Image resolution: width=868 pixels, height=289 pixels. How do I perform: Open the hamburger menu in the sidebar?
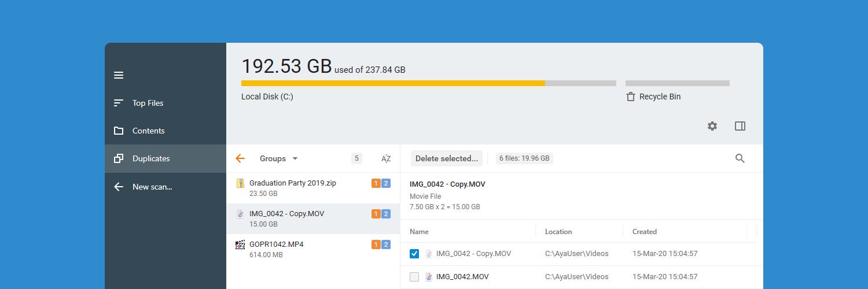coord(119,75)
